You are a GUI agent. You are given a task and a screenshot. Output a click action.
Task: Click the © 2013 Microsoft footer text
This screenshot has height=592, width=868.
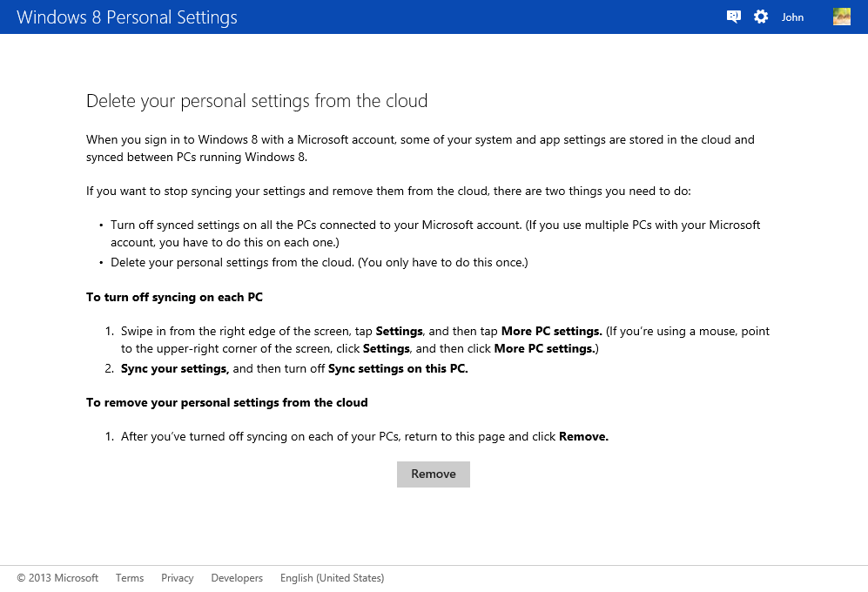click(x=57, y=577)
